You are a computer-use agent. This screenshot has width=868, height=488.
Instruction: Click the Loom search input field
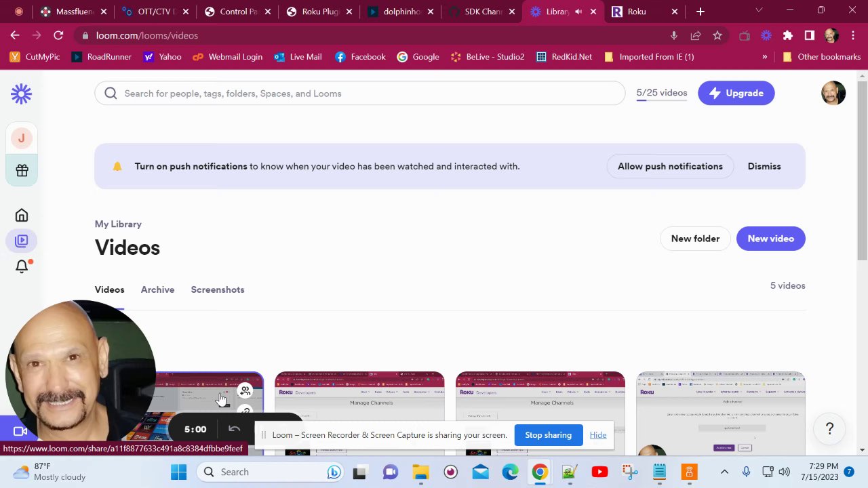click(359, 94)
